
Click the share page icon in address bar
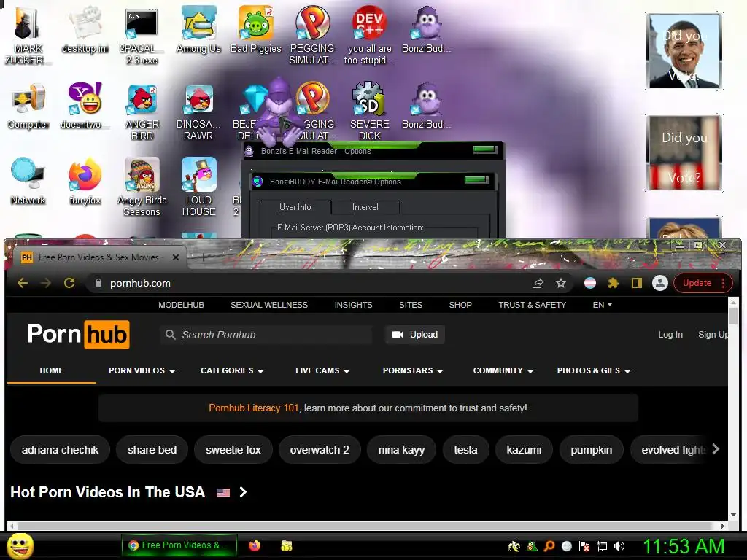(x=538, y=284)
